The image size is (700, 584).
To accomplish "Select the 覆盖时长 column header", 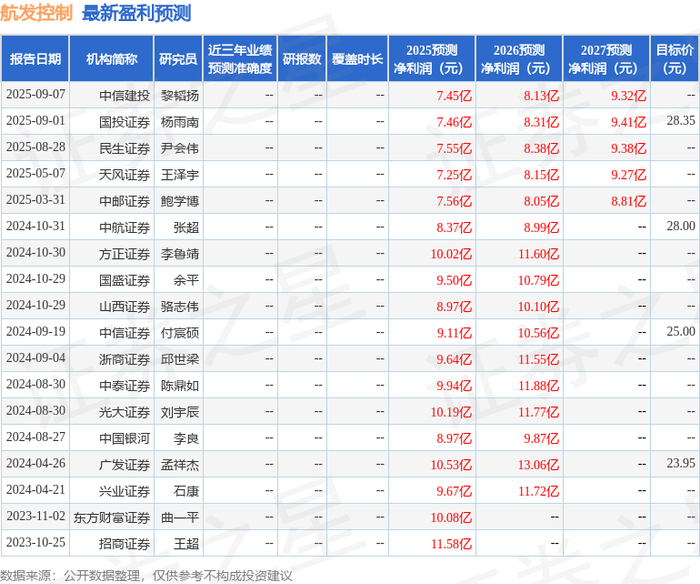I will 357,59.
